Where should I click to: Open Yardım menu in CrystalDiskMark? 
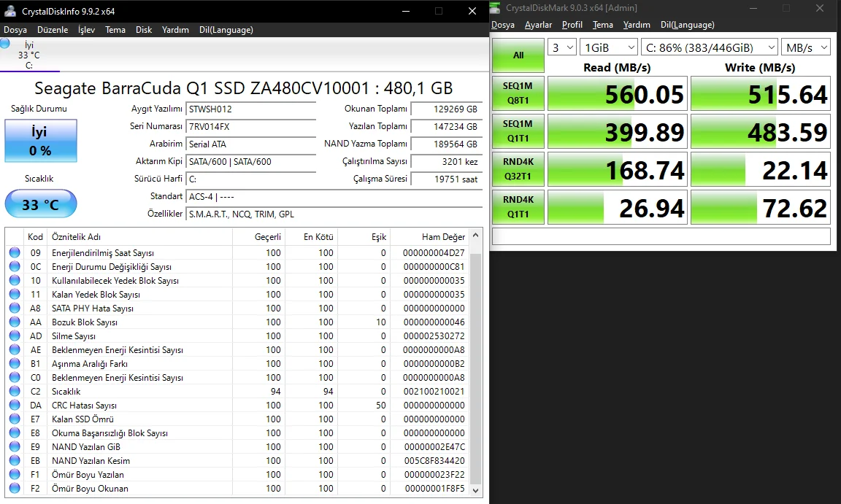pos(637,25)
